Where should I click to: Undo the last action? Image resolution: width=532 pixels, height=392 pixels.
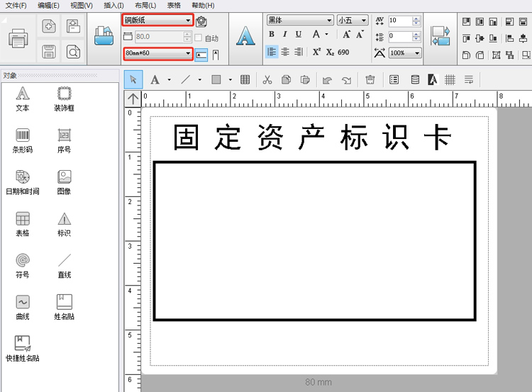[327, 80]
